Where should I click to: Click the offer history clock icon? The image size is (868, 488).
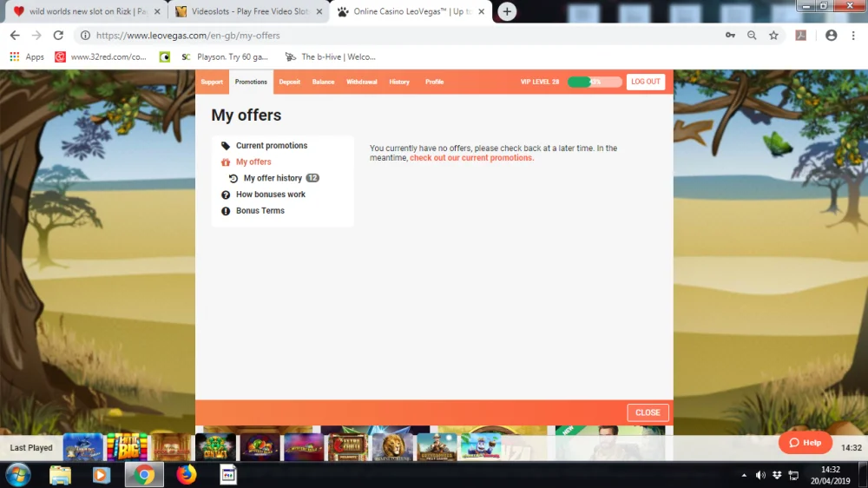pyautogui.click(x=233, y=178)
